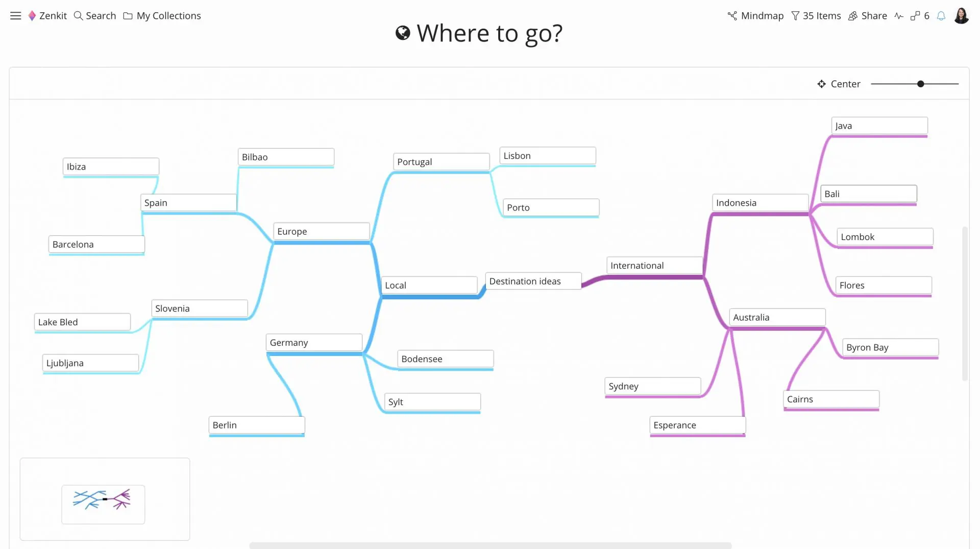Viewport: 980px width, 549px height.
Task: Click the globe icon beside title
Action: click(x=403, y=33)
